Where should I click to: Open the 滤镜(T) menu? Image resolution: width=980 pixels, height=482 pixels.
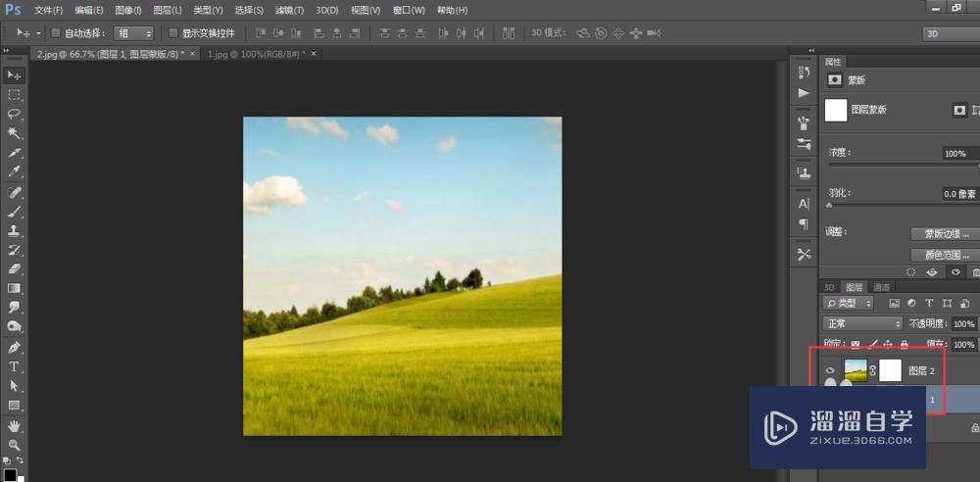289,11
